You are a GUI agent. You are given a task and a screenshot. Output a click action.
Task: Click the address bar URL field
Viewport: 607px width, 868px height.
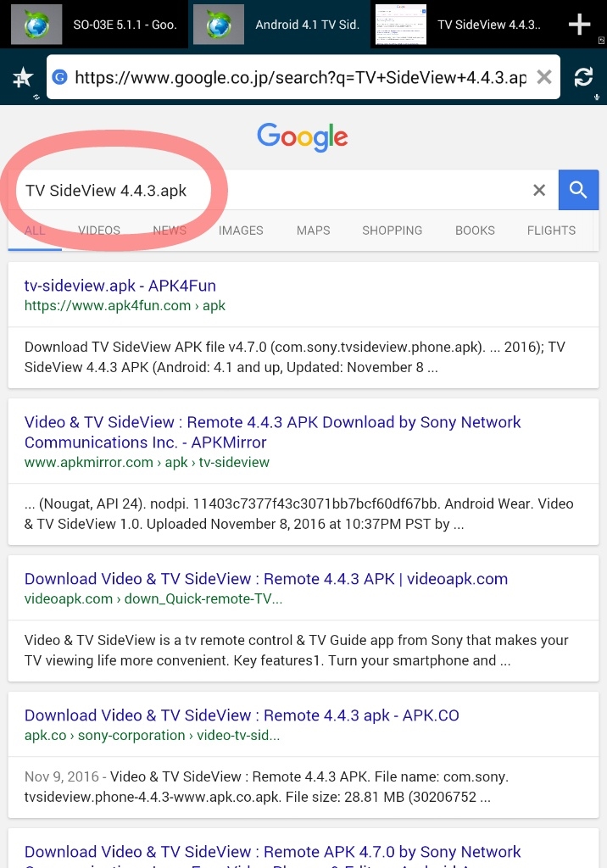click(303, 77)
